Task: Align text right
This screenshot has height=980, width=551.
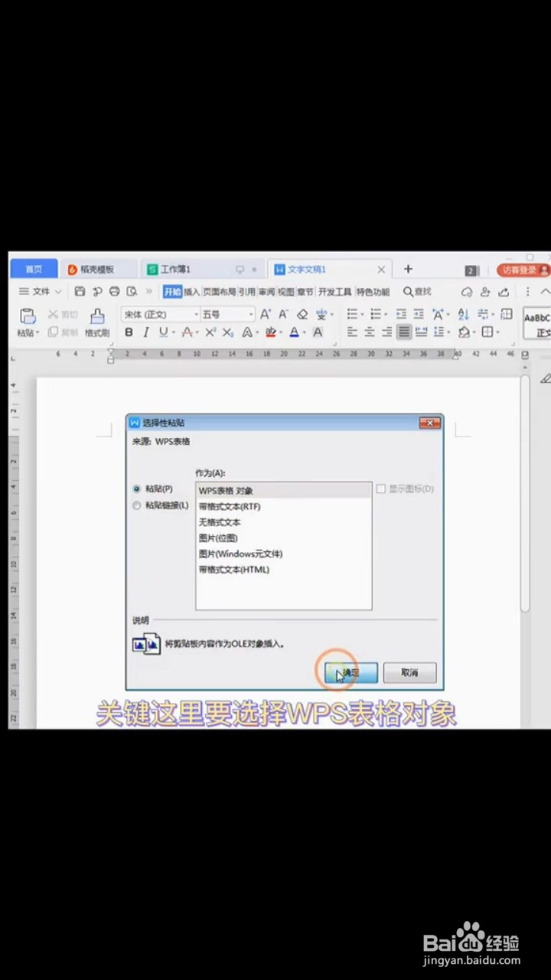Action: click(386, 332)
